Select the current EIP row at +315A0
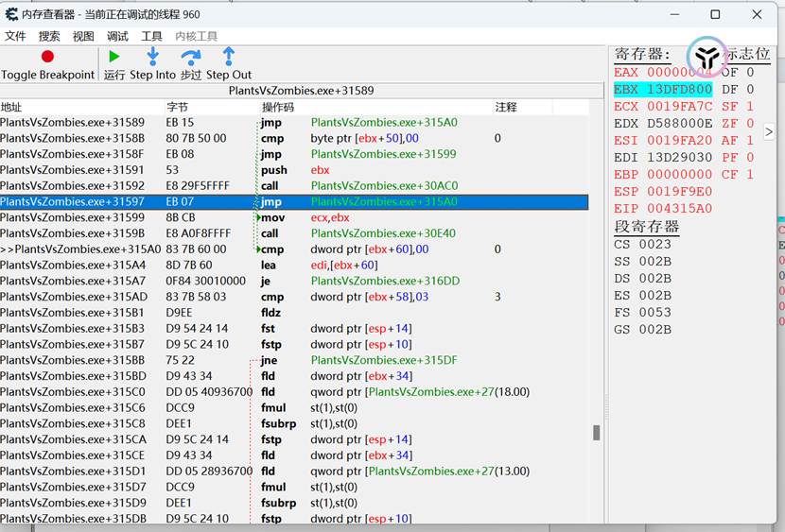785x532 pixels. pos(294,249)
